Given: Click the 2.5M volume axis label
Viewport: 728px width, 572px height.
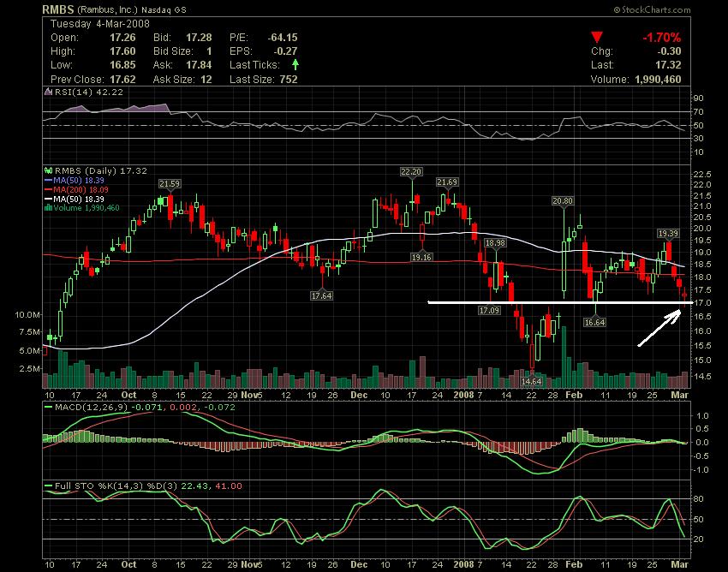Looking at the screenshot, I should point(30,369).
